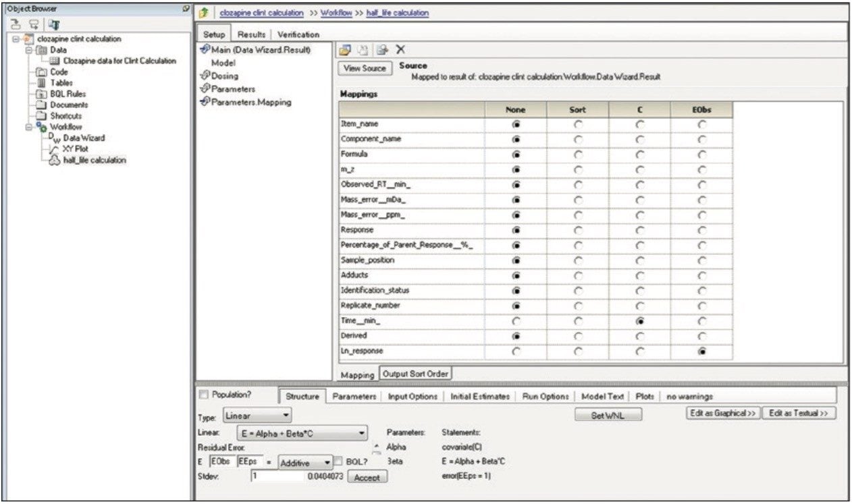Click the green up-arrow navigation icon
852x504 pixels.
tap(203, 13)
